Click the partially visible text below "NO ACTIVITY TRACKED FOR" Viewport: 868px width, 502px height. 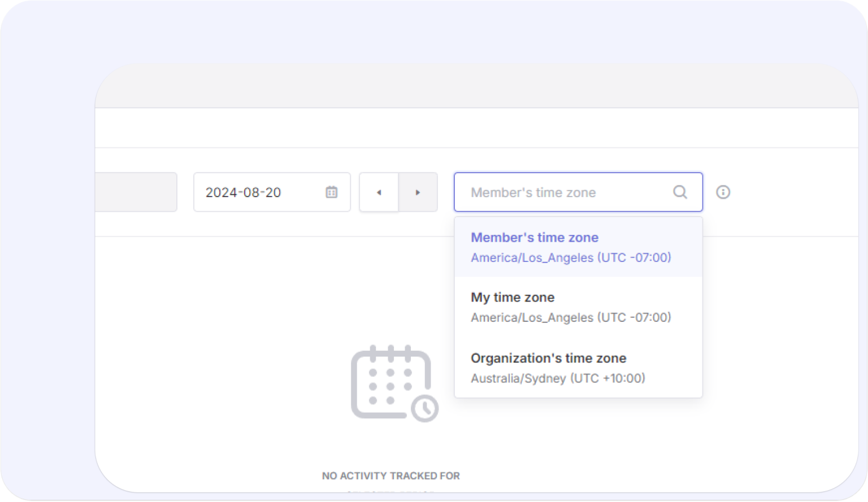(x=390, y=490)
